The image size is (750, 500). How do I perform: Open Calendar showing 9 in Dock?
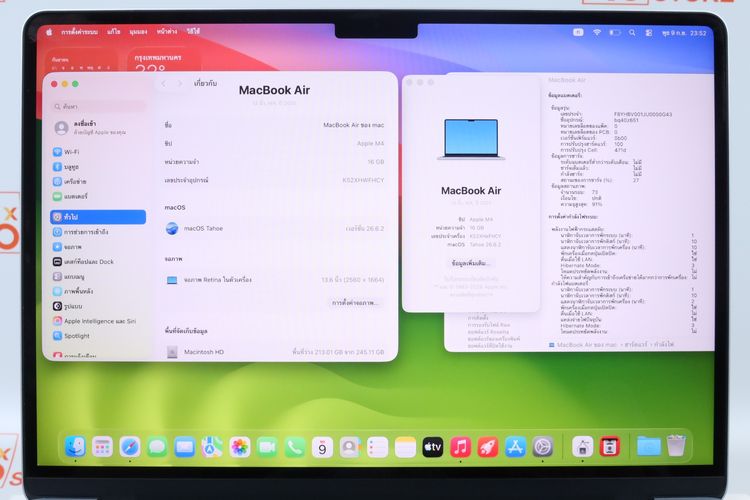click(322, 447)
